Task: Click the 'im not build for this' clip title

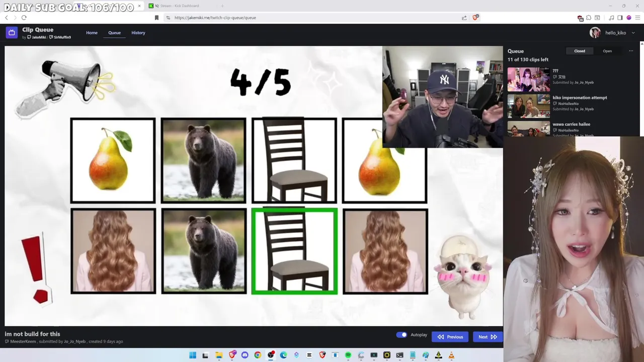Action: 32,334
